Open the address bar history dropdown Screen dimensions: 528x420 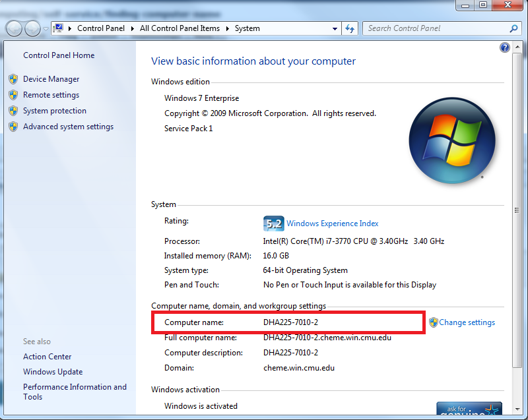[335, 28]
